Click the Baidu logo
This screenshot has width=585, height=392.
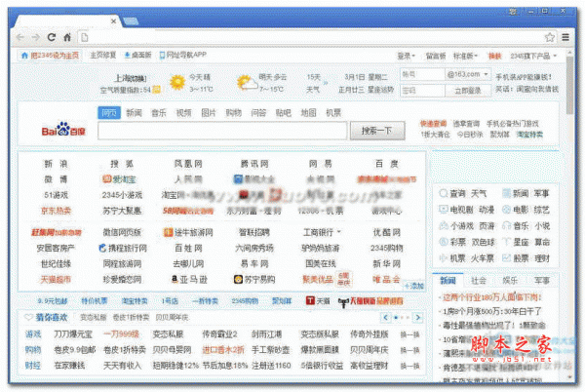tap(63, 129)
